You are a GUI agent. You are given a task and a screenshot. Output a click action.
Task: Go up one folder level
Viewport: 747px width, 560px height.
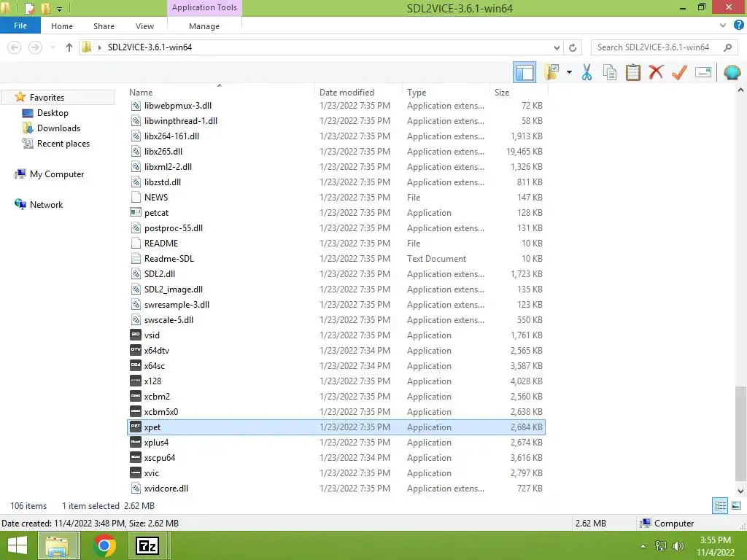click(x=69, y=47)
